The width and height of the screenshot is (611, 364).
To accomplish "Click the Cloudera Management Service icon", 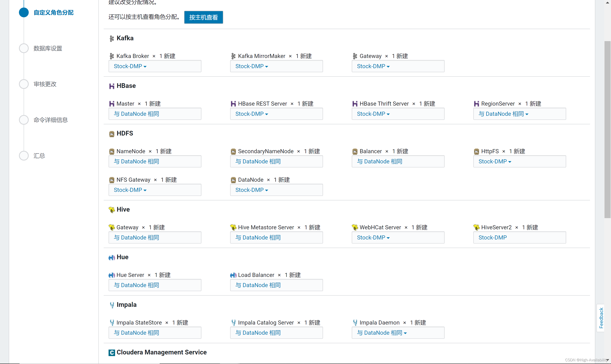I will point(112,352).
